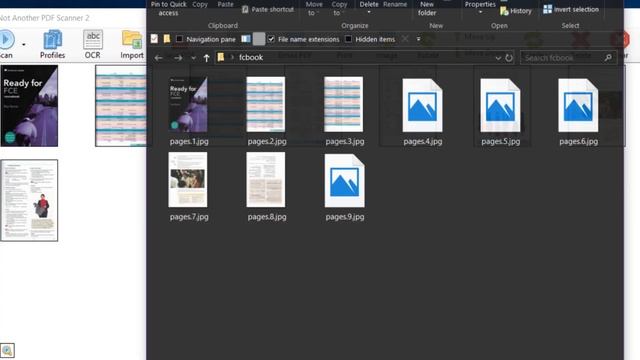Screen dimensions: 640x360
Task: Click the Paste shortcut button
Action: (268, 9)
